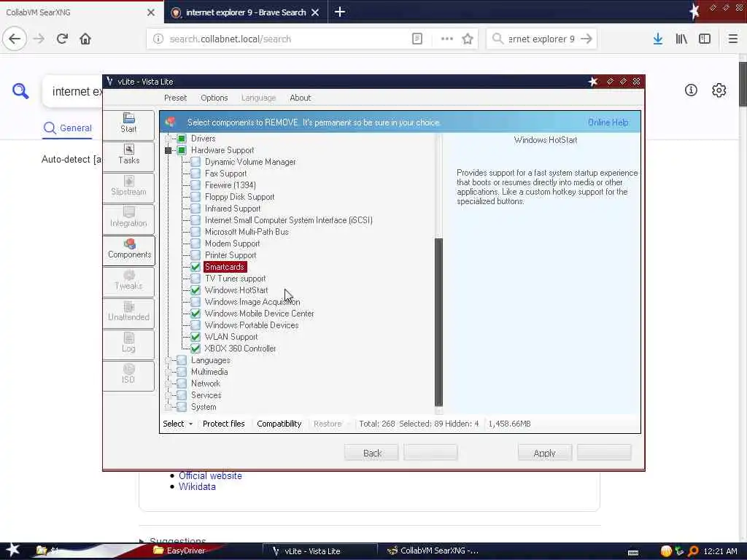Open the Firefox library icon

coord(681,39)
